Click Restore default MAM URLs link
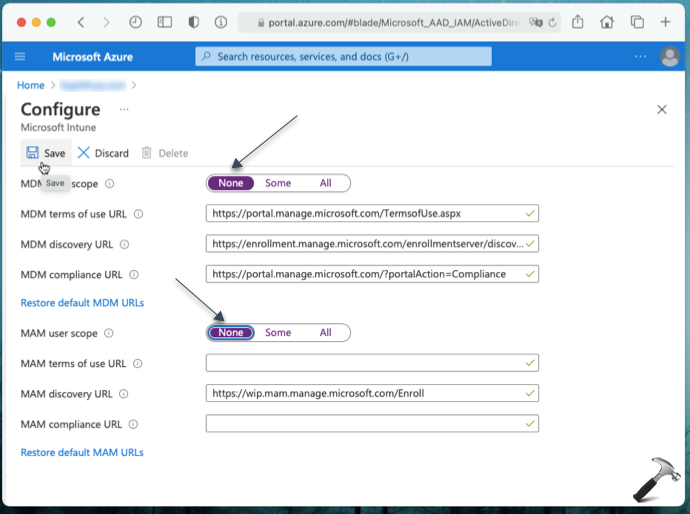This screenshot has width=690, height=514. tap(82, 452)
